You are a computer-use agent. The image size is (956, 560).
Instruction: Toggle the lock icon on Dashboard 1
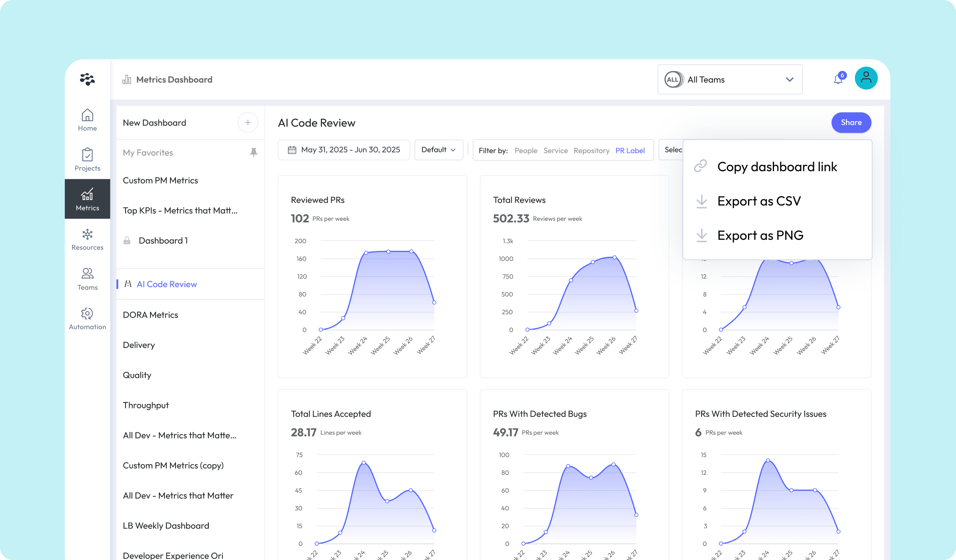(127, 240)
